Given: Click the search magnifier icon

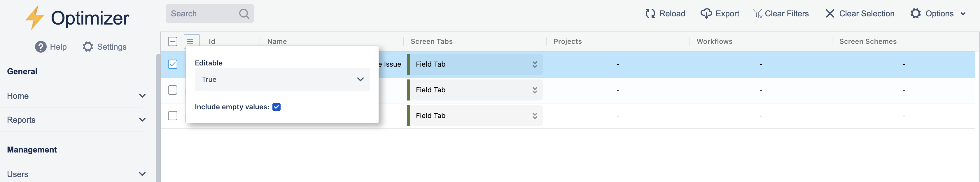Looking at the screenshot, I should [x=244, y=14].
